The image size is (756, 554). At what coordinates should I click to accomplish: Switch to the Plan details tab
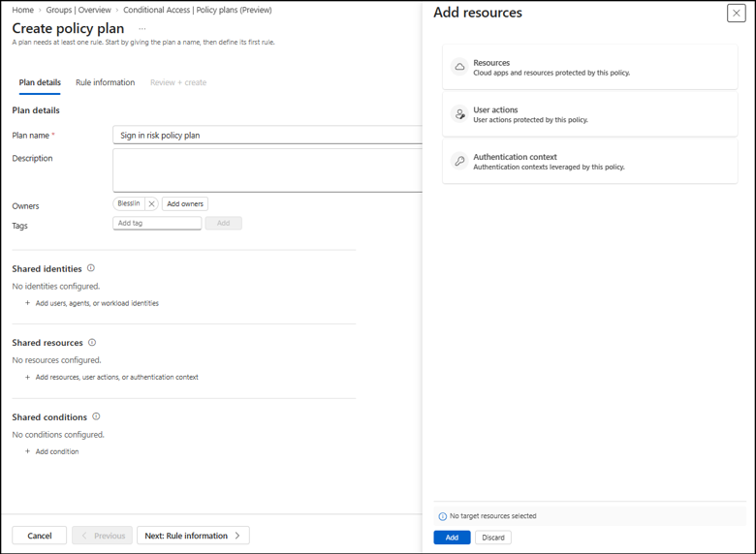[x=40, y=82]
